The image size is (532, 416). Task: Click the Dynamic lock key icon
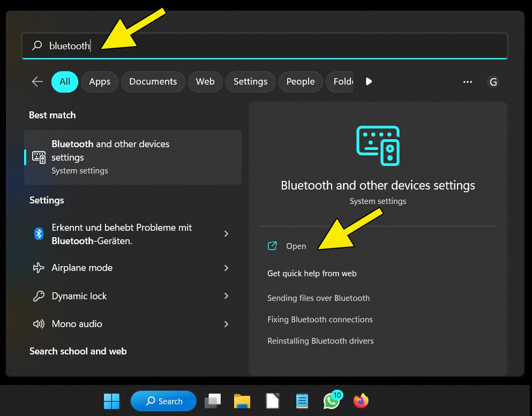(38, 296)
